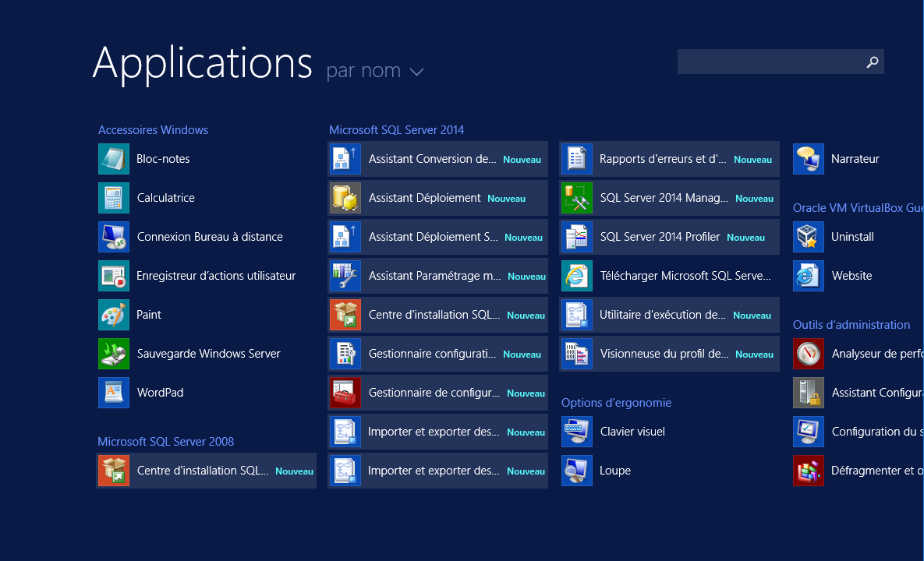Open Analyseur de perfo... gauge icon
This screenshot has height=561, width=924.
tap(809, 354)
